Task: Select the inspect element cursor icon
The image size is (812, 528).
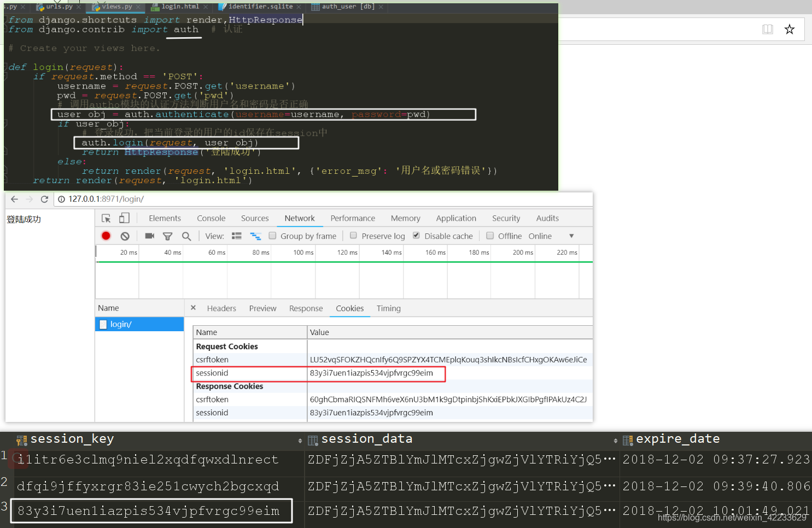Action: click(x=106, y=218)
